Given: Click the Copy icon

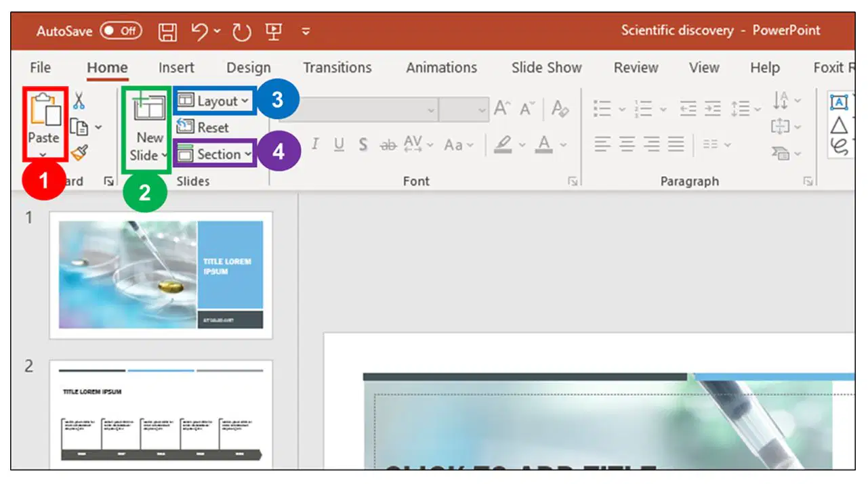Looking at the screenshot, I should tap(79, 127).
